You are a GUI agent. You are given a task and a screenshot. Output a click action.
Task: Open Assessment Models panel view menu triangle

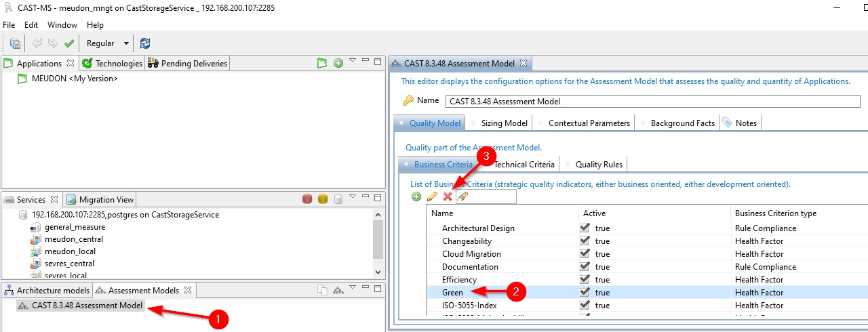(353, 288)
